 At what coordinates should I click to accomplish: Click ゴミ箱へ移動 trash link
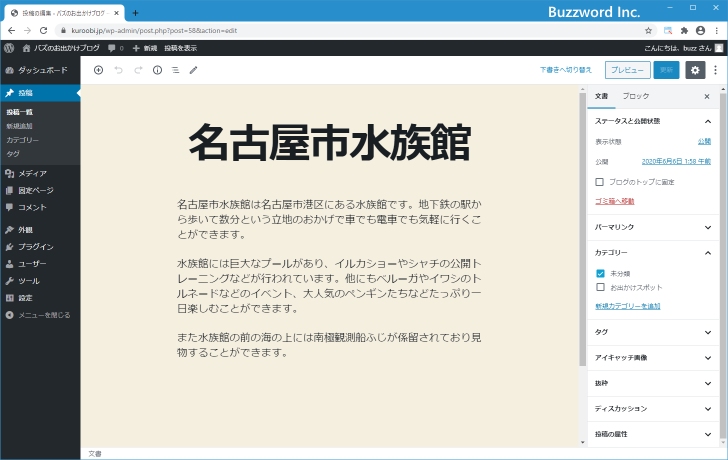pyautogui.click(x=615, y=201)
